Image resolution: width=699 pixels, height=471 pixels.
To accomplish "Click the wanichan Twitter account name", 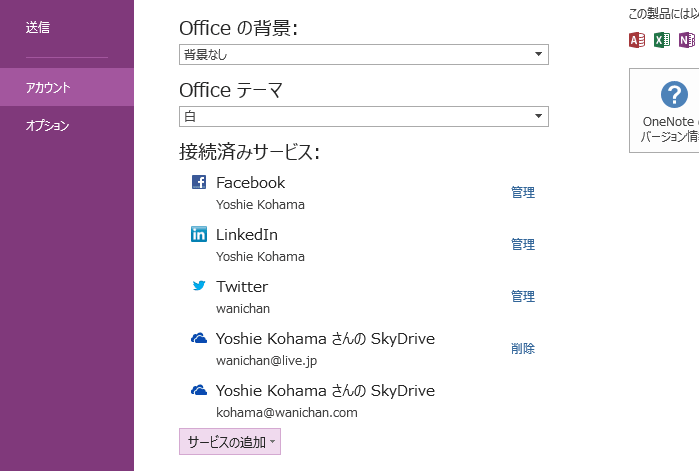I will coord(243,309).
